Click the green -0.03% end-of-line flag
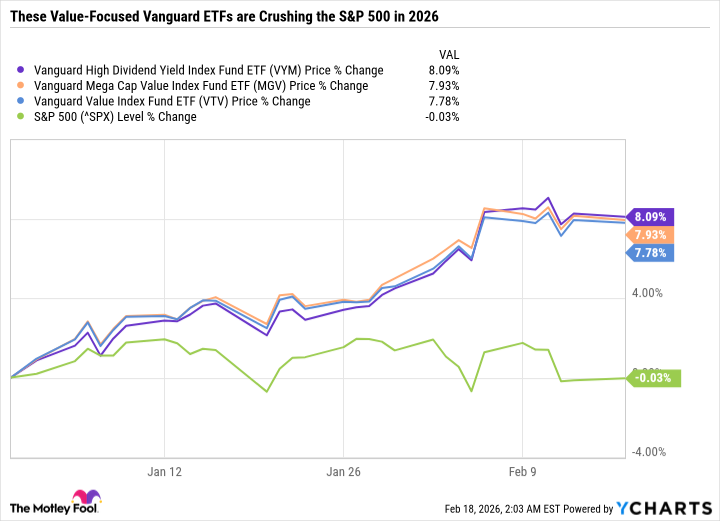The height and width of the screenshot is (521, 720). coord(652,378)
